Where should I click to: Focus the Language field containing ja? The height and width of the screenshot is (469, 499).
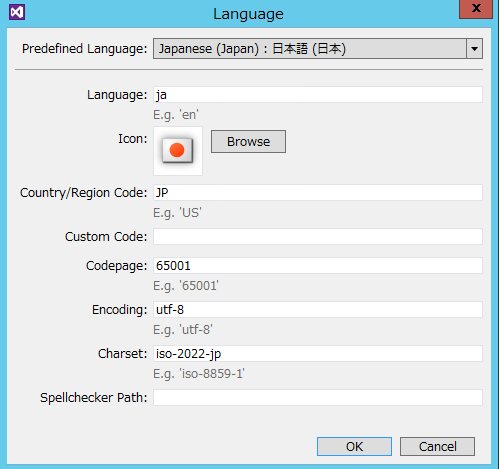click(318, 95)
